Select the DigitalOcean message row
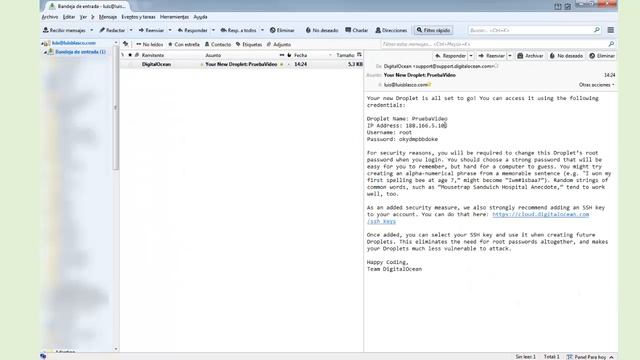The image size is (640, 360). click(241, 64)
